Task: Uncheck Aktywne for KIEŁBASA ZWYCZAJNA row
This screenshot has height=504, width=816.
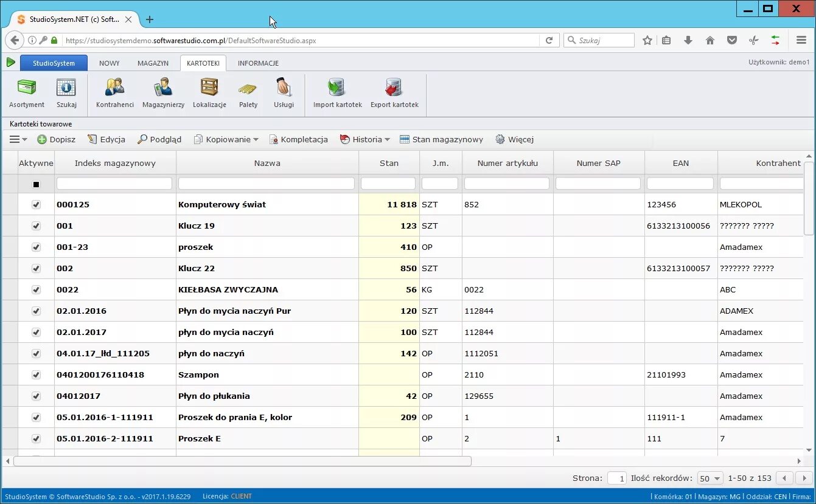Action: click(x=36, y=290)
